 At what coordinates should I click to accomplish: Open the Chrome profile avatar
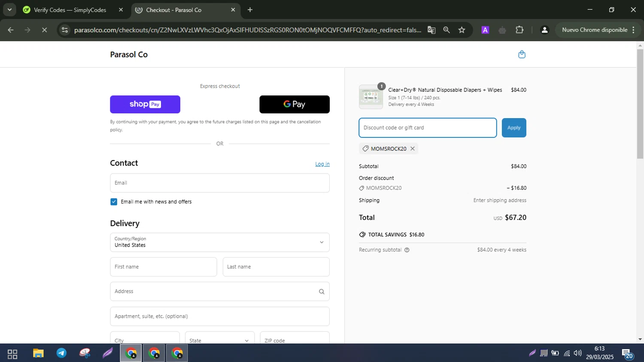coord(544,30)
